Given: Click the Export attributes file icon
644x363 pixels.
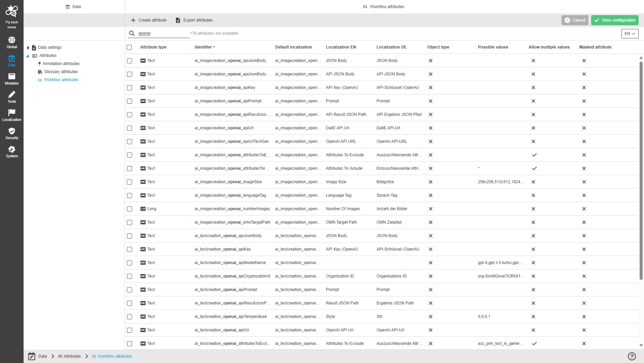Looking at the screenshot, I should (178, 20).
